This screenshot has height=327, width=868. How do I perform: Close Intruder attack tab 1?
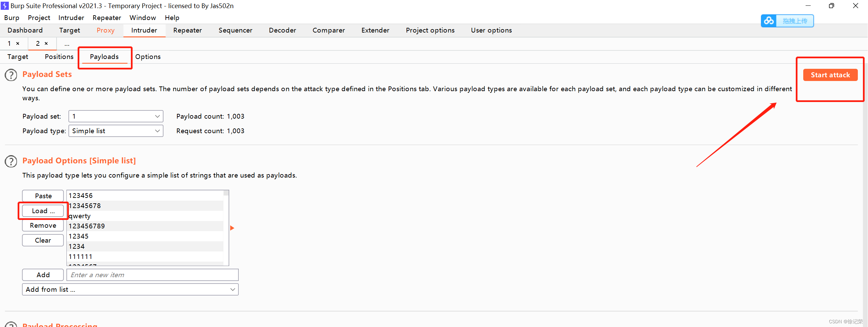pyautogui.click(x=18, y=43)
